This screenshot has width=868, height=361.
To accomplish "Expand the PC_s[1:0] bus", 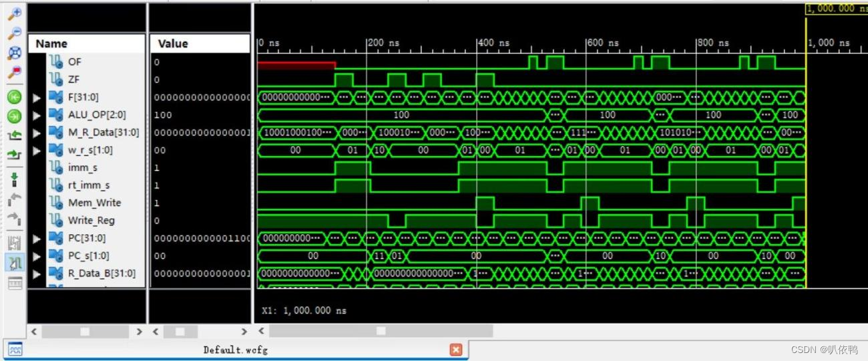I will coord(37,256).
